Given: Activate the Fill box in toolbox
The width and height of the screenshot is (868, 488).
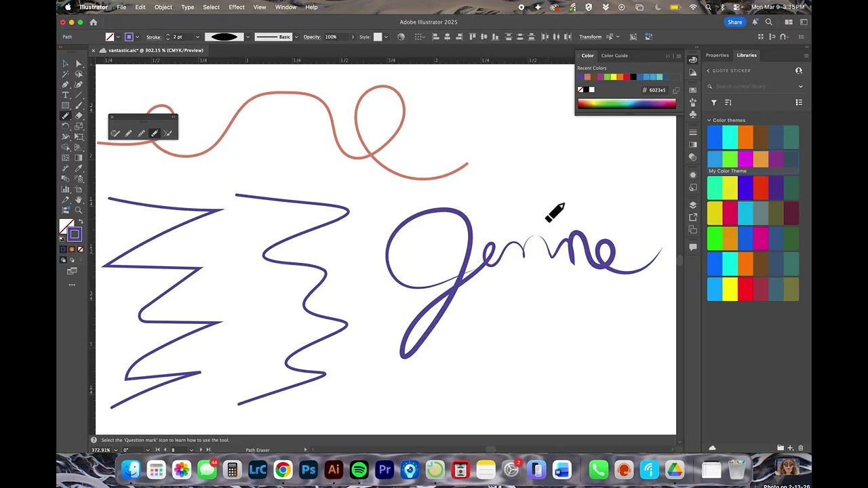Looking at the screenshot, I should 66,226.
